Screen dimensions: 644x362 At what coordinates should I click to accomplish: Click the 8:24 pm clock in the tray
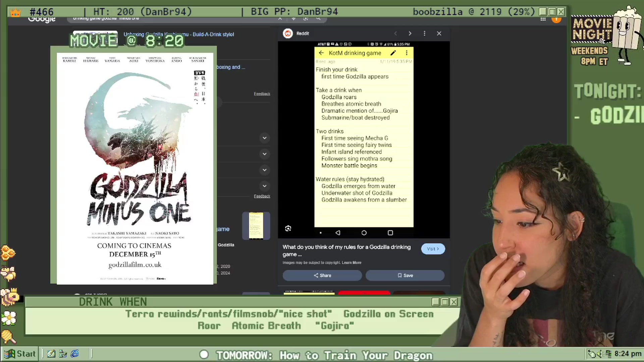click(x=628, y=354)
